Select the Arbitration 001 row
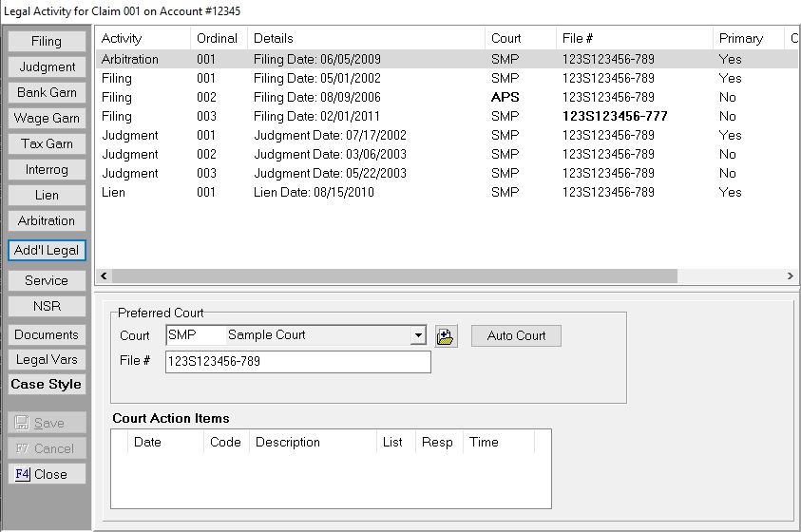This screenshot has width=801, height=532. click(x=380, y=59)
